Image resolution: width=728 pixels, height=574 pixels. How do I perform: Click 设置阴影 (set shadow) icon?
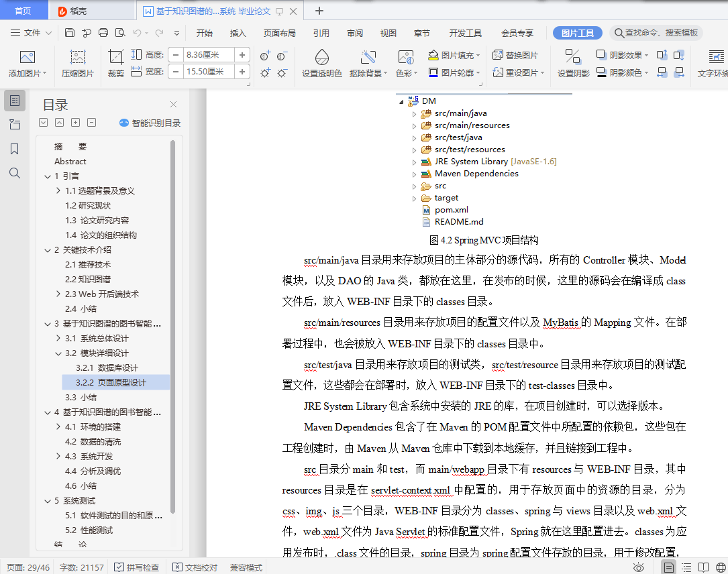point(573,56)
